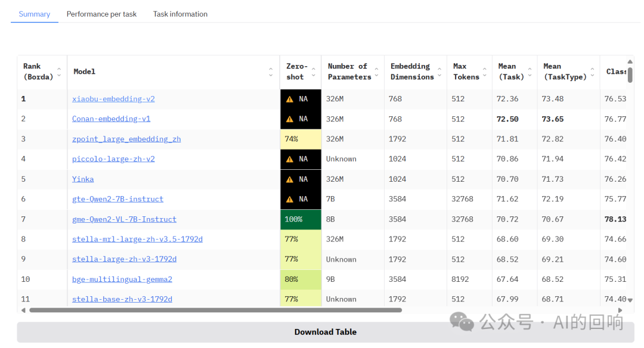Click vertical scrollbar down arrow
The width and height of the screenshot is (644, 348).
(630, 300)
